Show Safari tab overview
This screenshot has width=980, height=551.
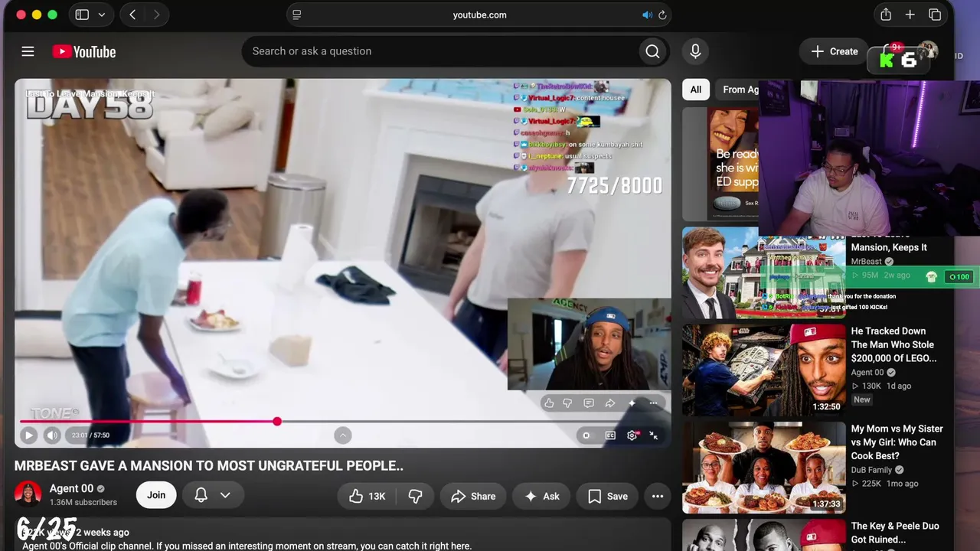tap(935, 15)
